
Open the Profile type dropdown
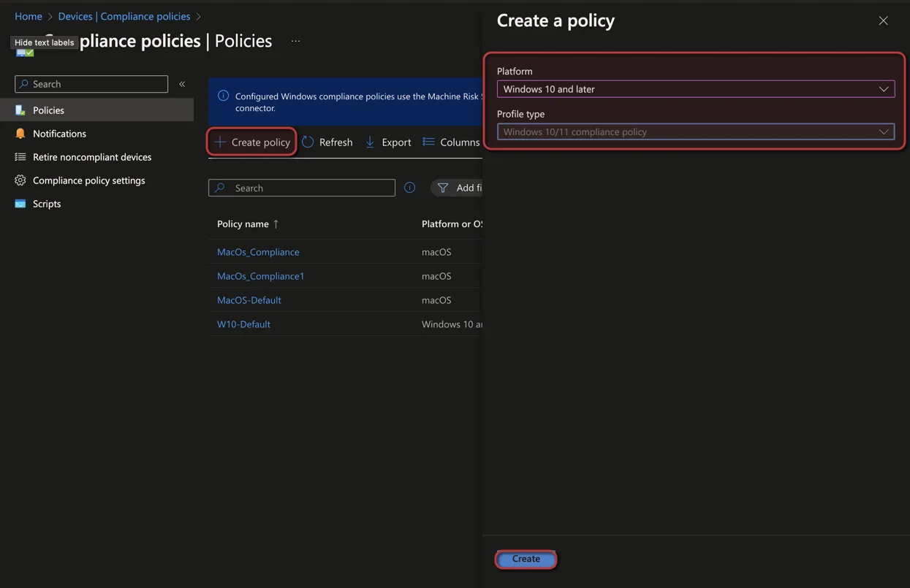696,132
